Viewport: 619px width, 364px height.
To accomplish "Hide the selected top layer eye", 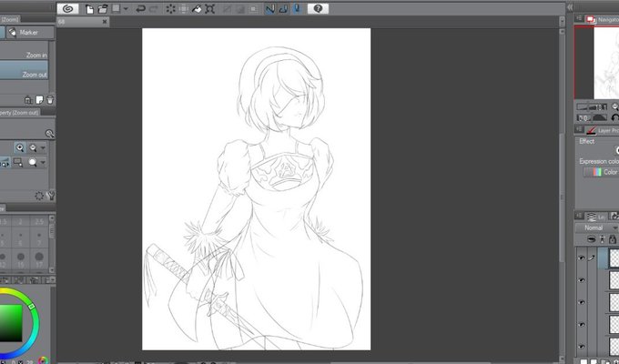I will point(582,258).
